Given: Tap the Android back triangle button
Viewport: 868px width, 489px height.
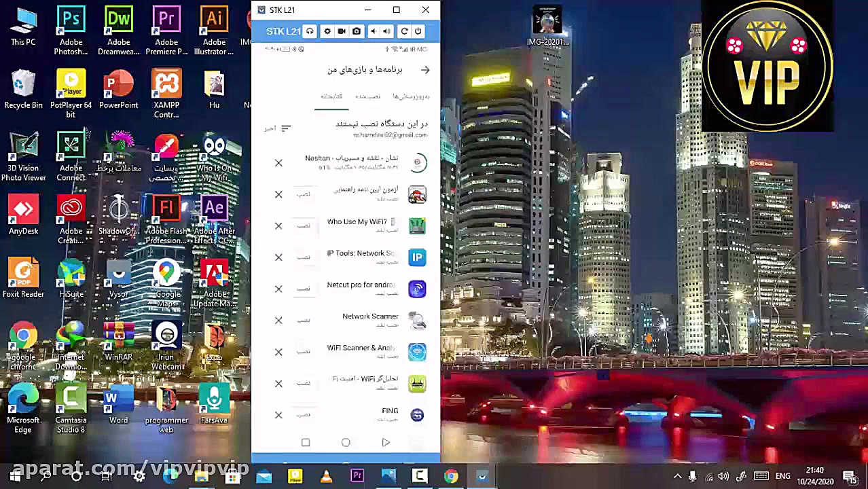Looking at the screenshot, I should [386, 442].
